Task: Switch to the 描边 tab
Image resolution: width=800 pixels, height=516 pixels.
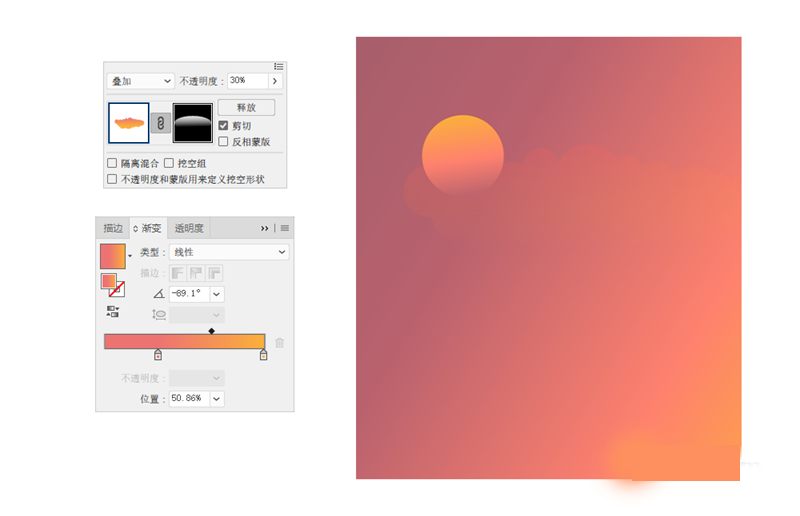Action: [113, 228]
